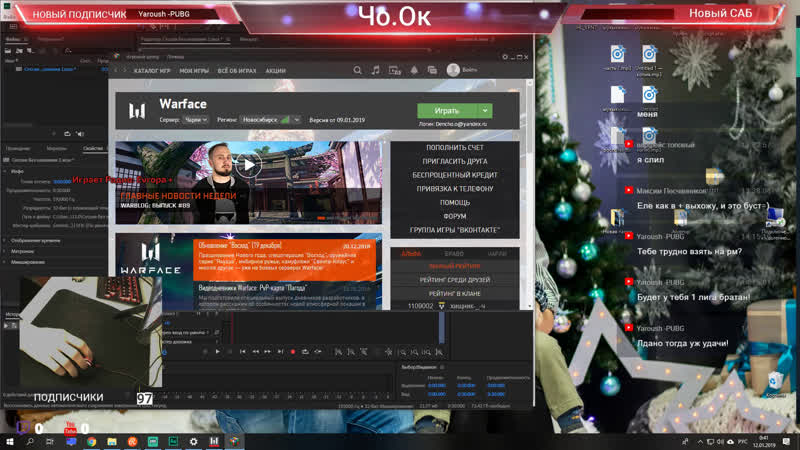This screenshot has height=450, width=800.
Task: Open the chat messages icon in Game Center
Action: (432, 70)
